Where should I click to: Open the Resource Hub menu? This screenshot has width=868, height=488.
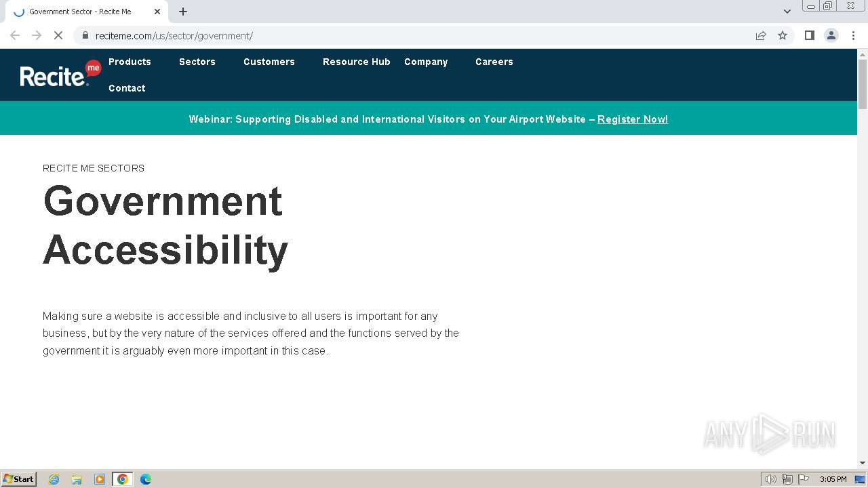[357, 62]
